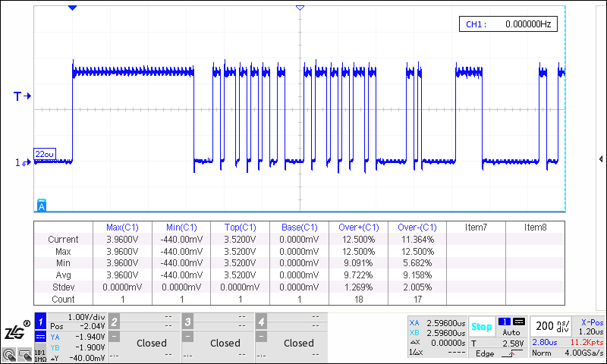Click the solid blue trigger position marker
This screenshot has width=607, height=364.
coord(72,8)
